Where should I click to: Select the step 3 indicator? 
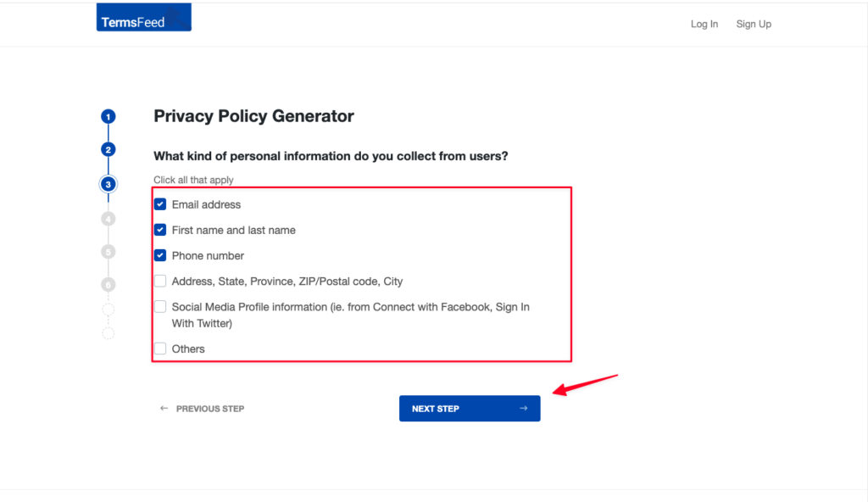108,184
